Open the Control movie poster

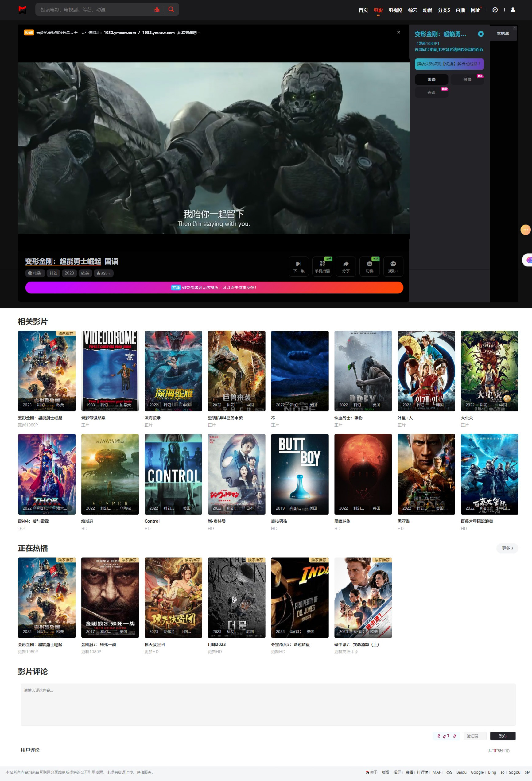[x=173, y=474]
